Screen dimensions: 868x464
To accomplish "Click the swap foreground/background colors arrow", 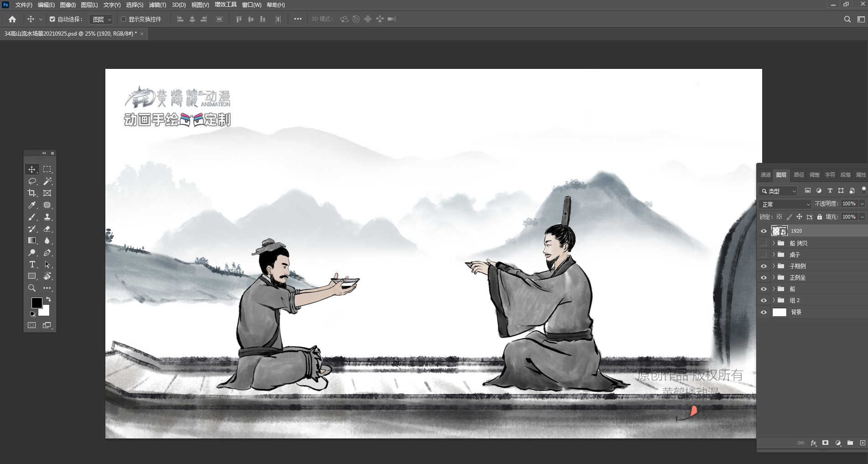I will pyautogui.click(x=48, y=300).
